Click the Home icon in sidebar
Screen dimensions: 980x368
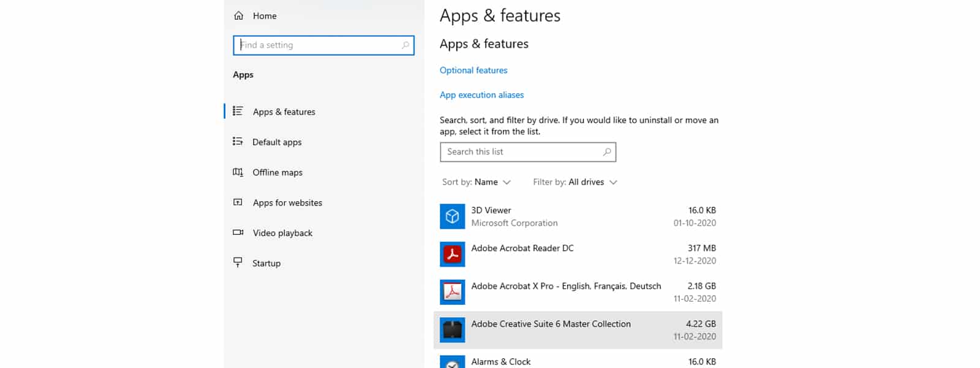(238, 16)
